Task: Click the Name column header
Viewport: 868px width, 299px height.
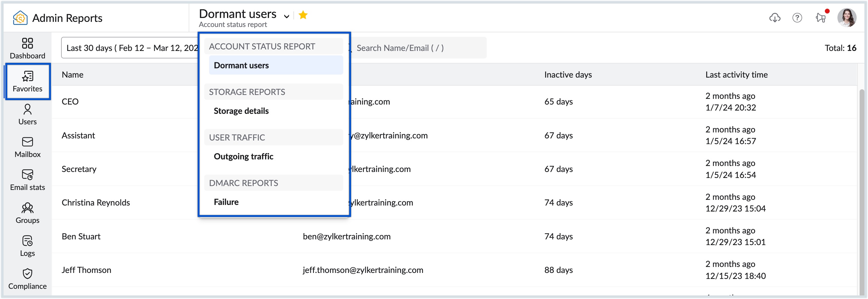Action: [x=72, y=75]
